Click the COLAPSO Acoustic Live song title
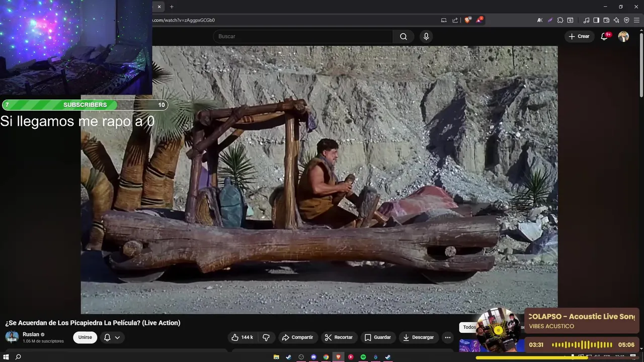The height and width of the screenshot is (362, 644). 582,316
